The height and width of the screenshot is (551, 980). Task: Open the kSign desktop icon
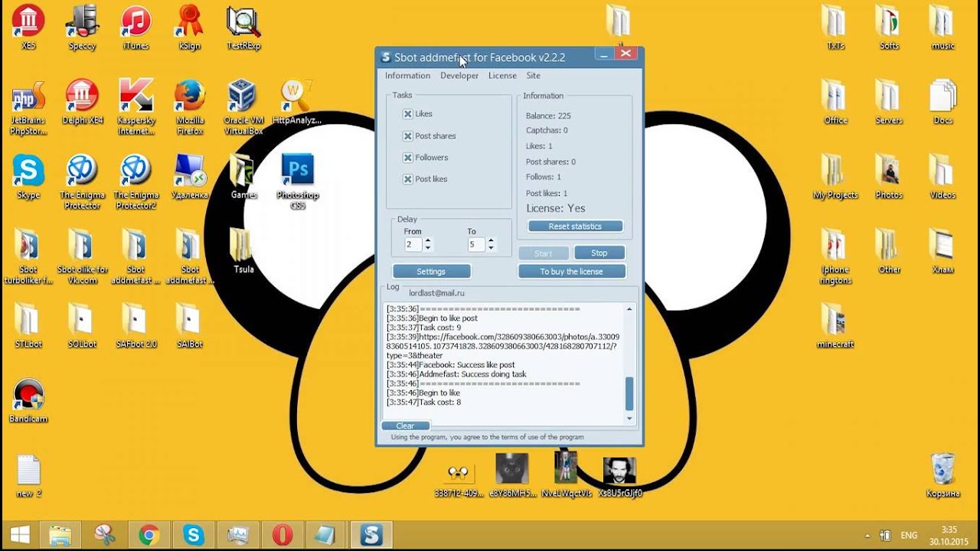pyautogui.click(x=189, y=27)
